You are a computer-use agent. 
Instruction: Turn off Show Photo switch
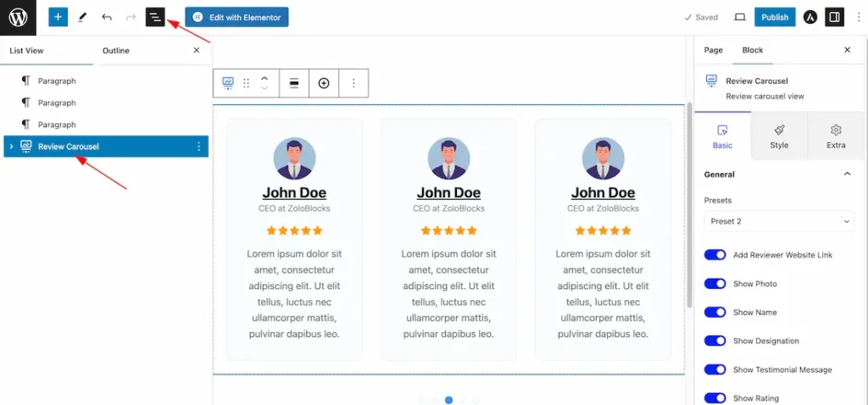pyautogui.click(x=715, y=284)
